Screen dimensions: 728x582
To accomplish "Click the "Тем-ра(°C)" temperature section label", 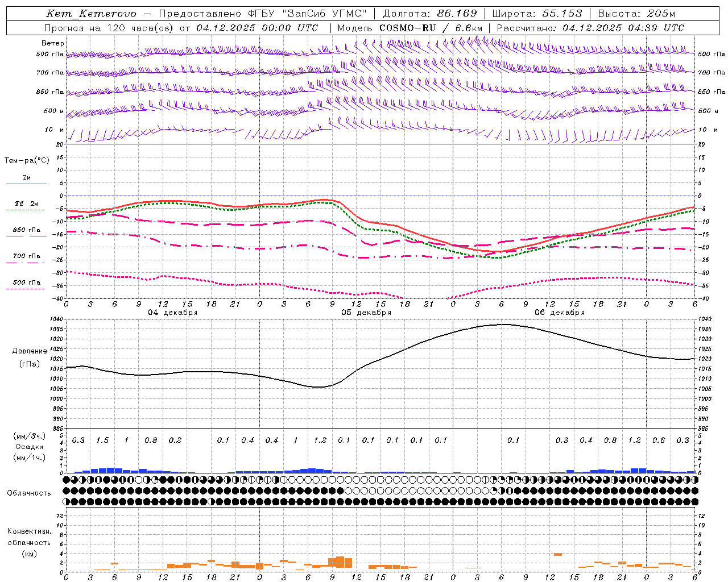I will pos(27,161).
